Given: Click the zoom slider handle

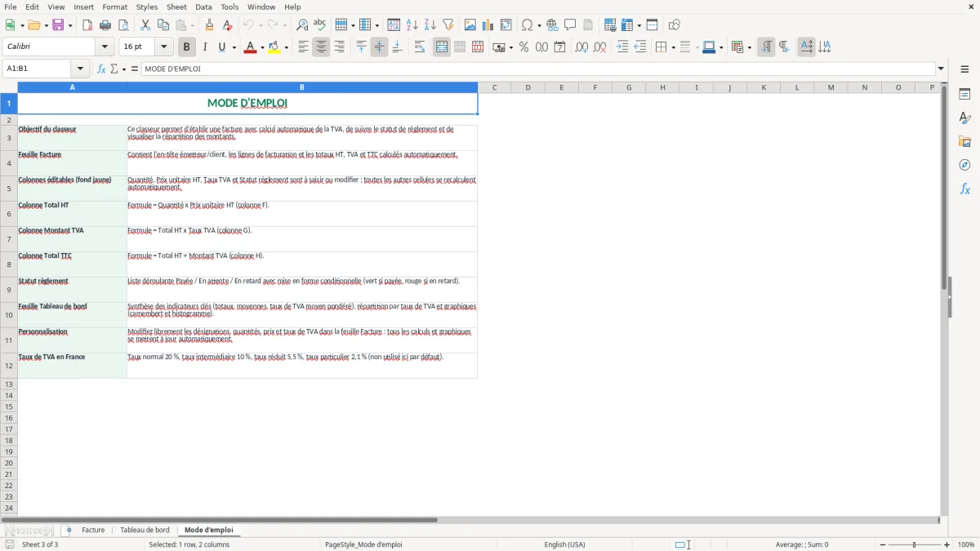Looking at the screenshot, I should click(915, 544).
